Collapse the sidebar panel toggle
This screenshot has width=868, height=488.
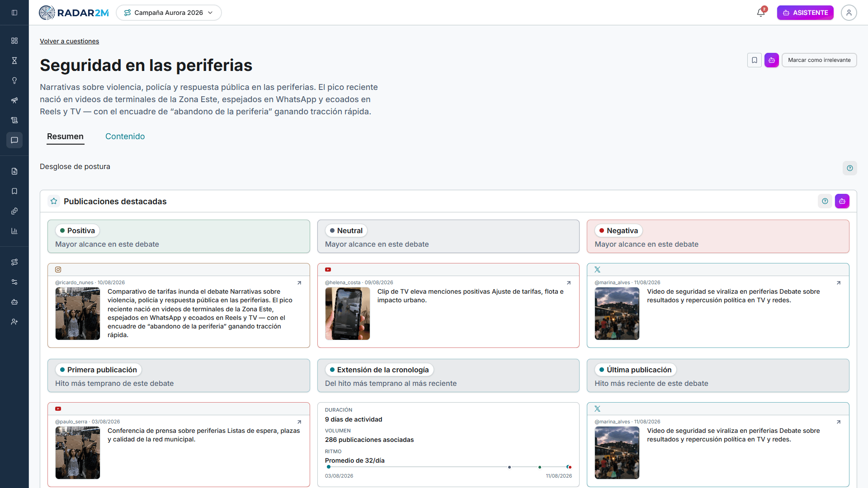pos(14,13)
